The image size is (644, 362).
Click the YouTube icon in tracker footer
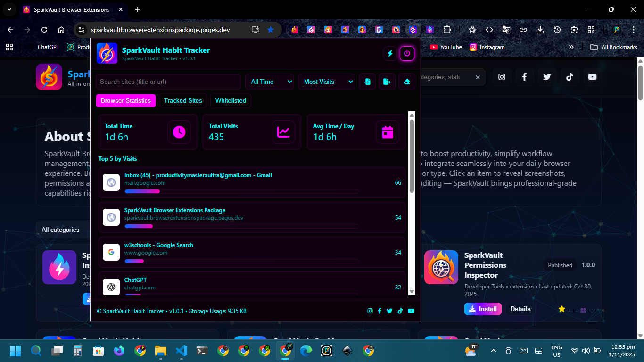pos(411,311)
